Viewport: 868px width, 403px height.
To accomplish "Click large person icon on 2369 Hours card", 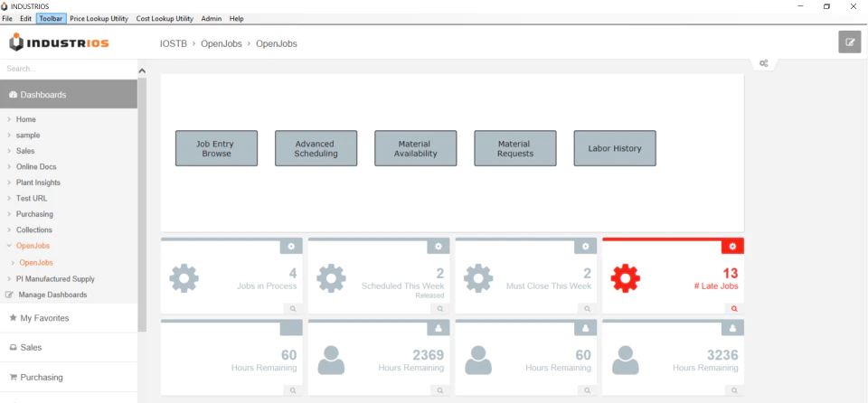I will pyautogui.click(x=331, y=360).
